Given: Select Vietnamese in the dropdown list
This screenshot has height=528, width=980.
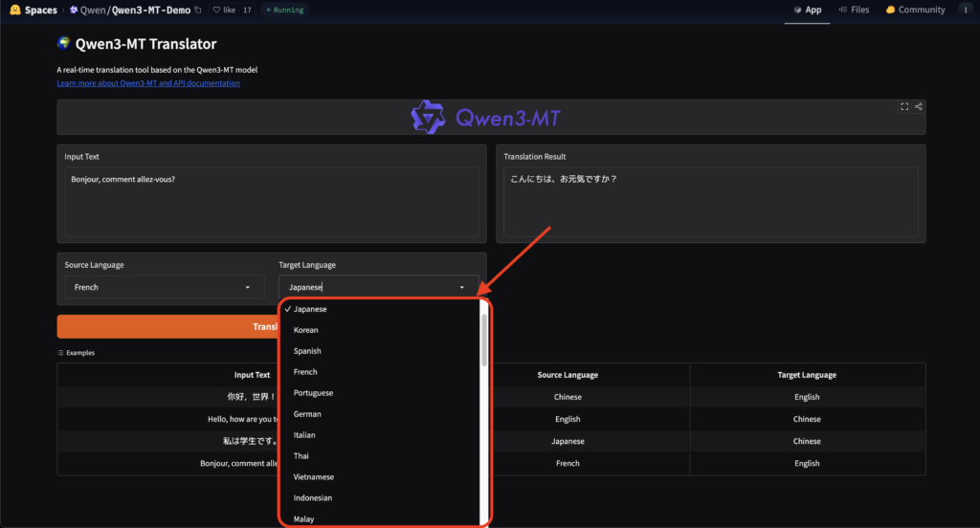Looking at the screenshot, I should click(380, 476).
